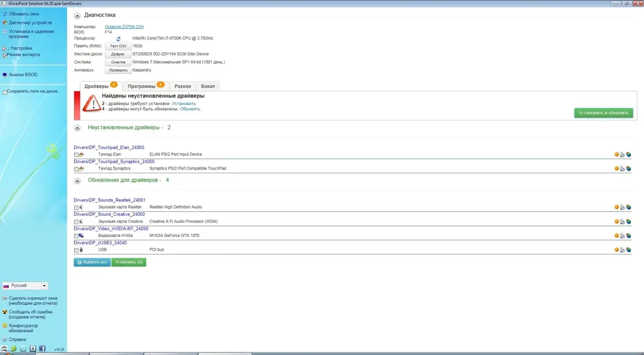Screen dimensions: 644x355
Task: Open the Русский language dropdown
Action: (x=25, y=285)
